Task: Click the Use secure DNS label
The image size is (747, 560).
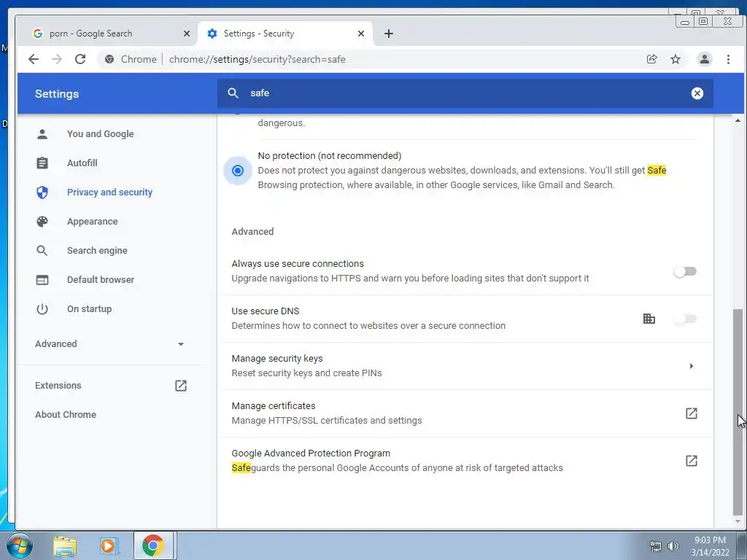Action: (266, 311)
